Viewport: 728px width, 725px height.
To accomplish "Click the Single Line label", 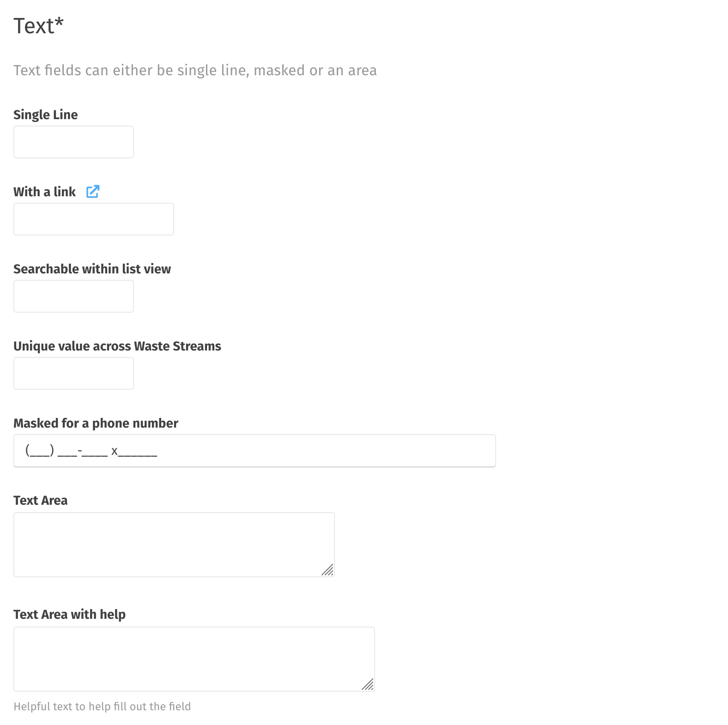I will (x=45, y=115).
